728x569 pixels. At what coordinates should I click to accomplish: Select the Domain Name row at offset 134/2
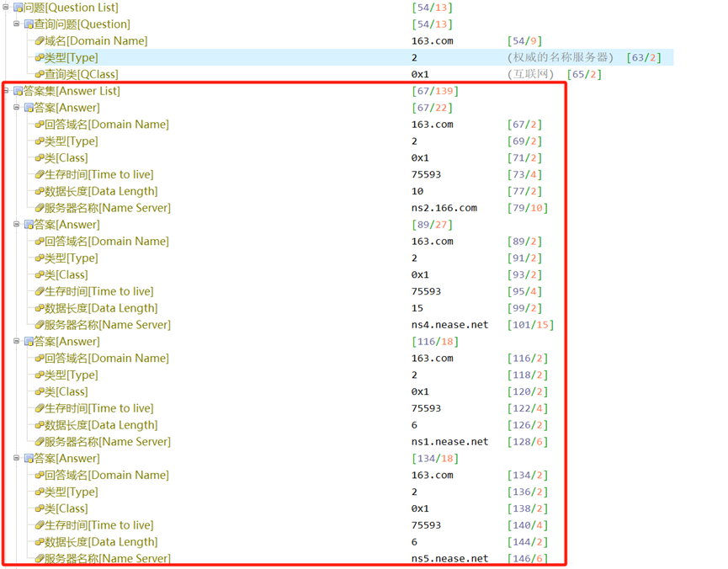[x=107, y=476]
